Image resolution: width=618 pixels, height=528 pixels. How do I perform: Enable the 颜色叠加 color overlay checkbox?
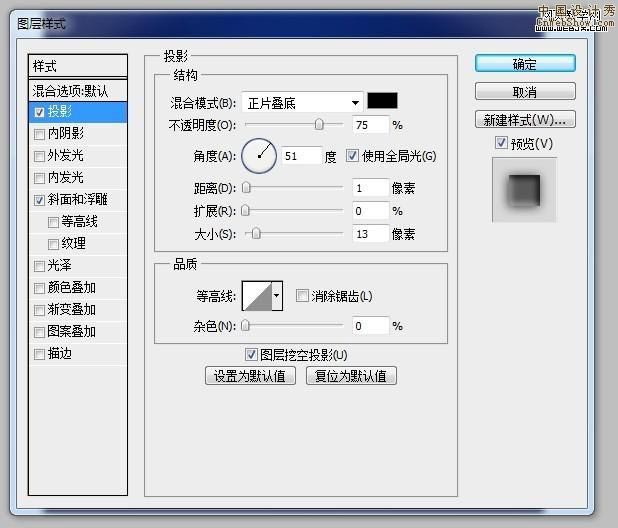tap(39, 288)
